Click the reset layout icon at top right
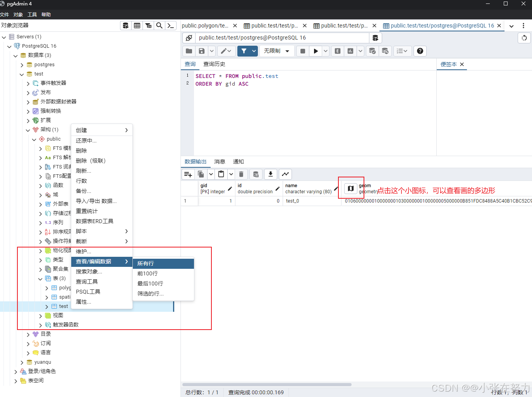 click(524, 38)
